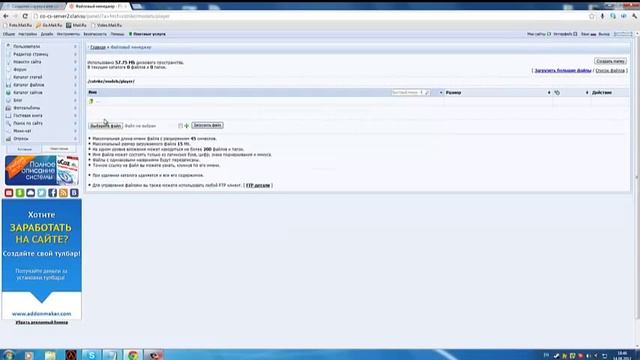This screenshot has height=360, width=640.
Task: Click the Полное описание системы banner
Action: tap(42, 170)
